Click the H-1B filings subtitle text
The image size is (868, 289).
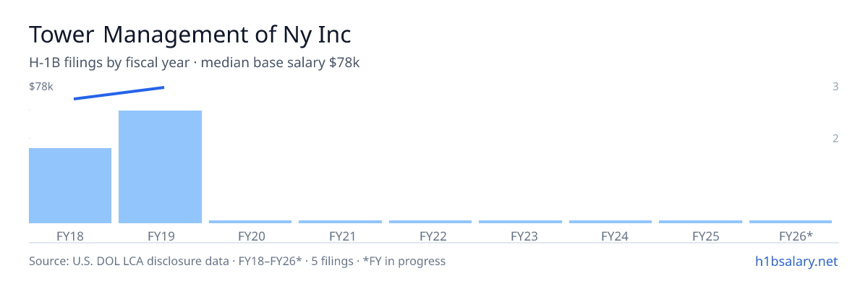point(195,63)
